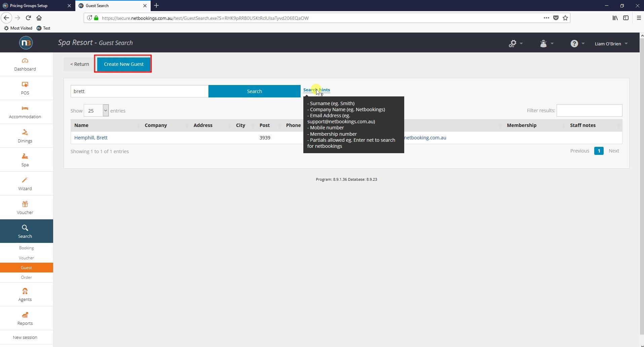Open Firefox hamburger menu
Viewport: 644px width, 347px height.
(x=639, y=18)
